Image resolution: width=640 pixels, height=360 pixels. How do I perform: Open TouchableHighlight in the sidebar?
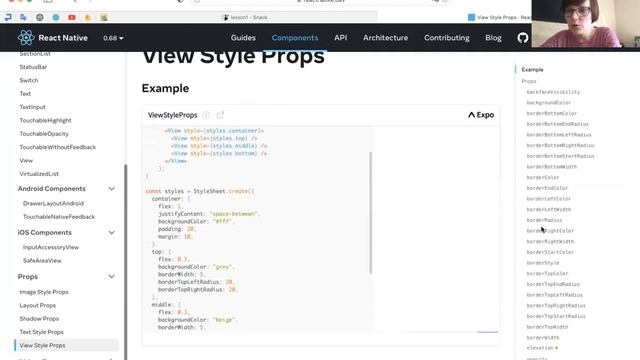click(45, 120)
